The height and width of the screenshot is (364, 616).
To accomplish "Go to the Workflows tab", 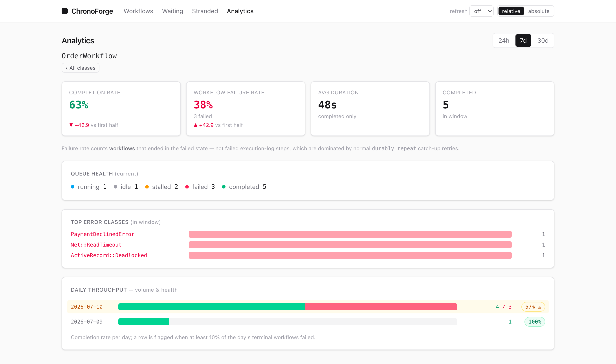I will pyautogui.click(x=138, y=11).
